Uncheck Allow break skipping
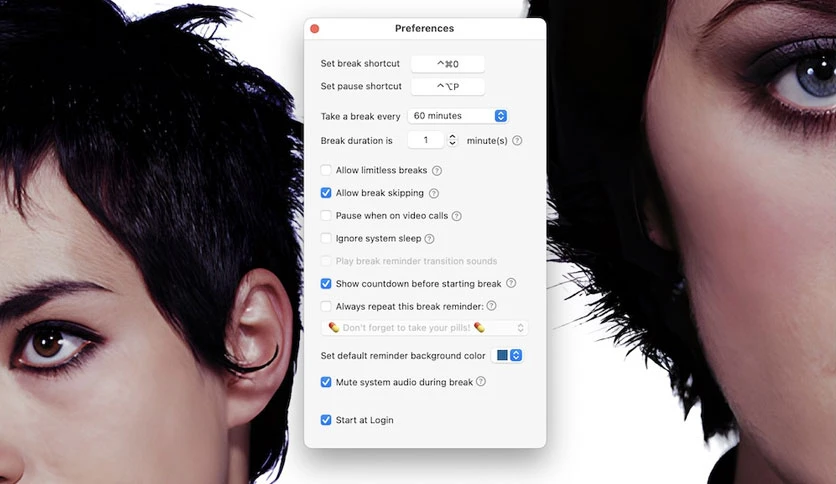 326,193
